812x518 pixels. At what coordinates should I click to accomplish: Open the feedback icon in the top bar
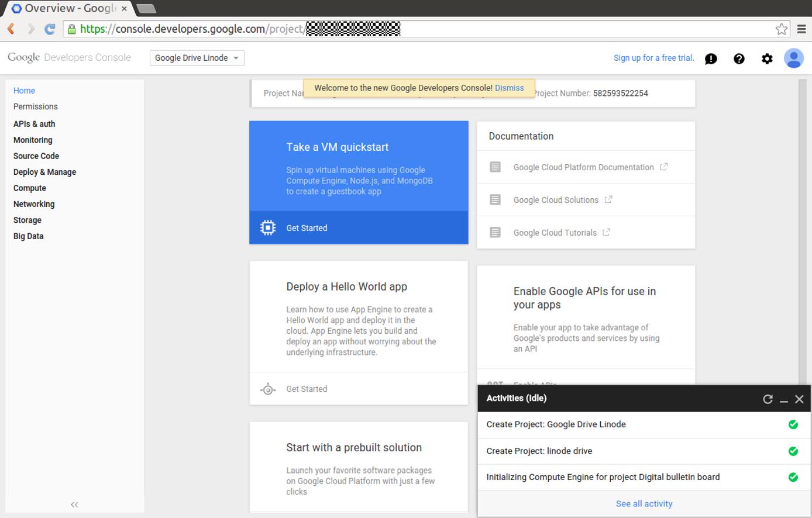click(x=711, y=58)
